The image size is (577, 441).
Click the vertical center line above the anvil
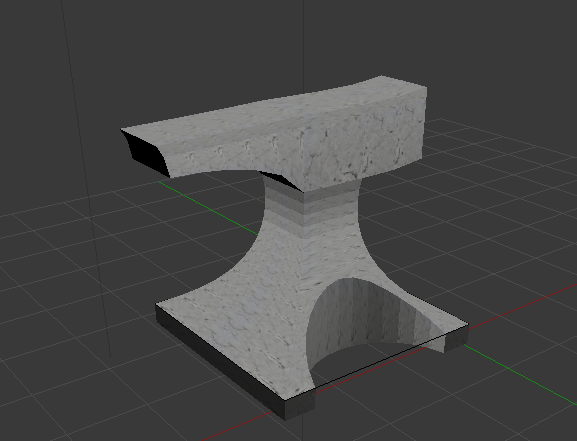(303, 46)
